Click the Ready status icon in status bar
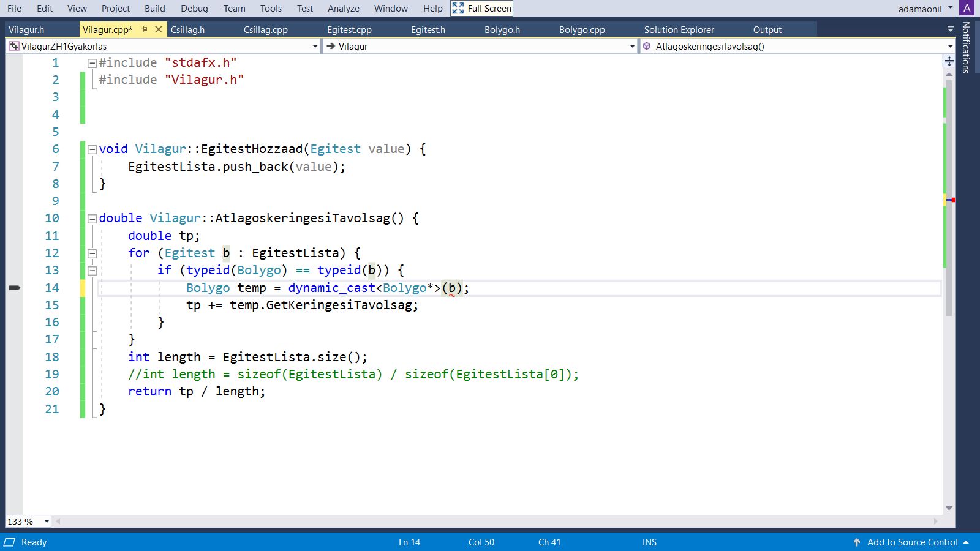 (x=10, y=542)
